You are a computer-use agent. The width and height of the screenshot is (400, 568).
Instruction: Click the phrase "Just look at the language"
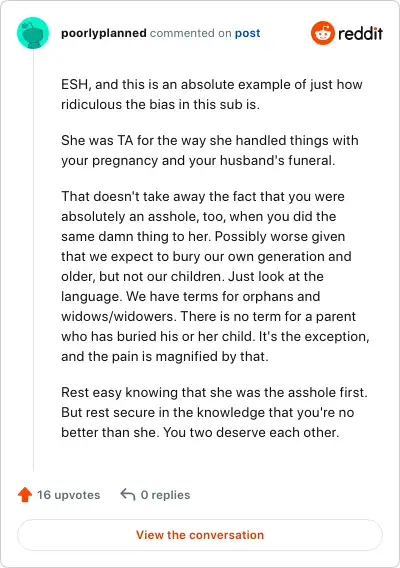192,287
